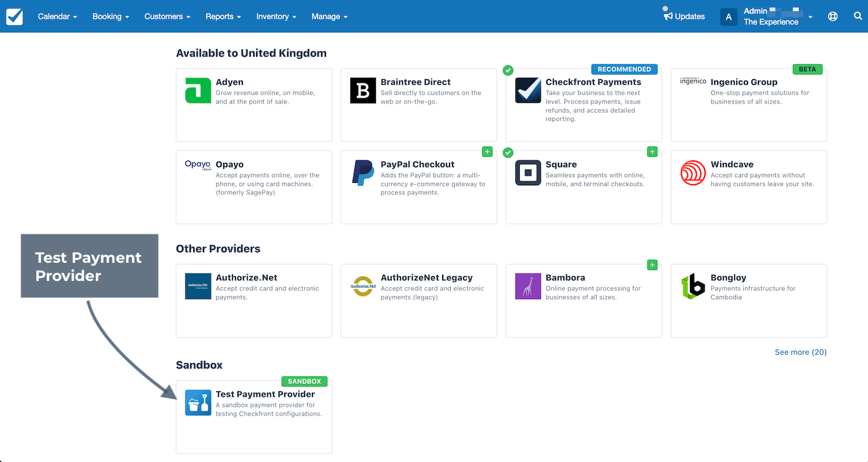Image resolution: width=868 pixels, height=462 pixels.
Task: Click the Authorize.Net blue logo
Action: [198, 286]
